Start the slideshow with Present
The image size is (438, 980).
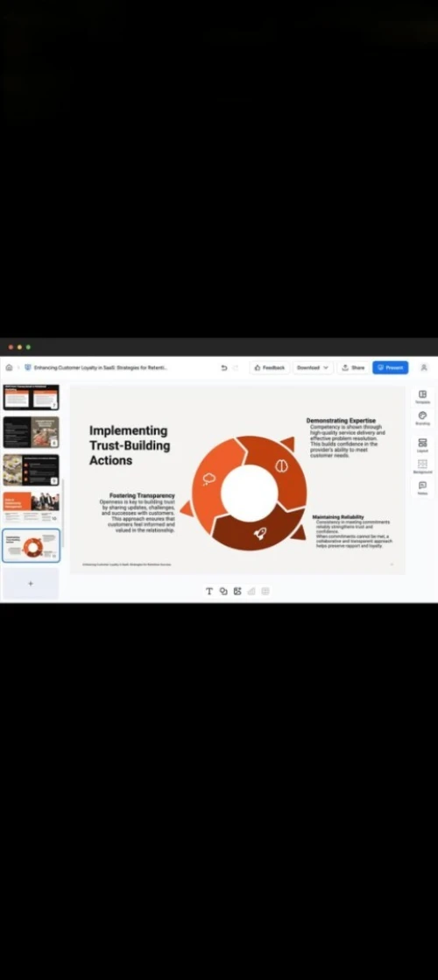click(391, 367)
